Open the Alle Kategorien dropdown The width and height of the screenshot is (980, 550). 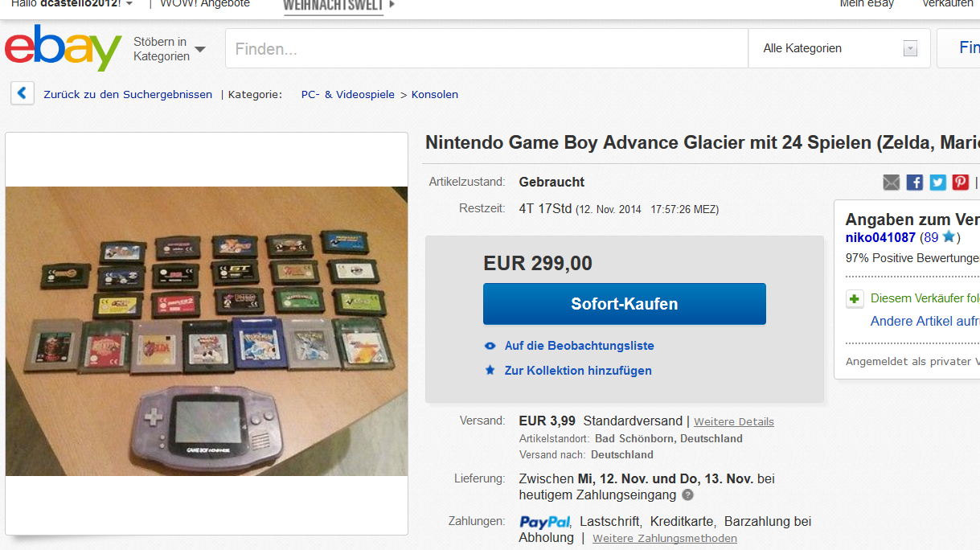click(x=839, y=48)
